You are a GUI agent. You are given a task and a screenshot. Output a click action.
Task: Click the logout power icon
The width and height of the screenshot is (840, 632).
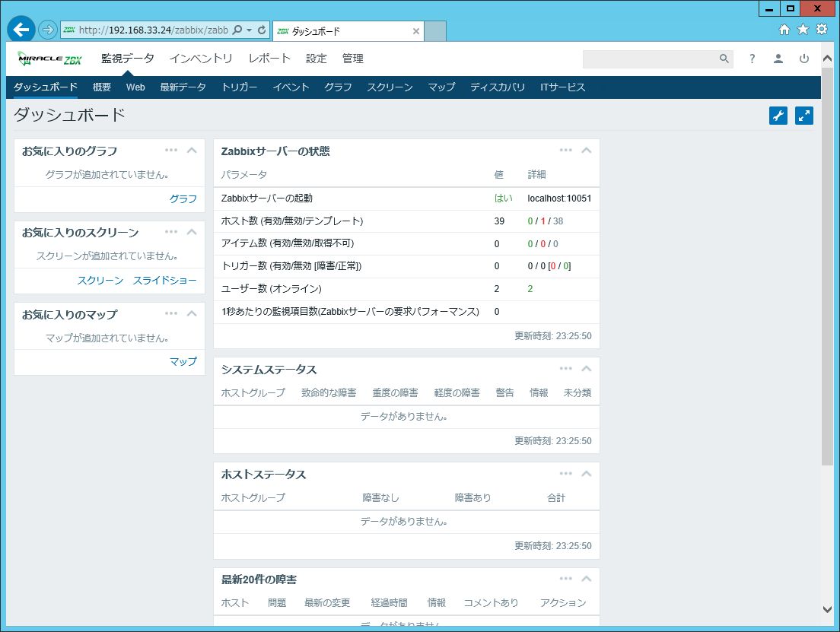803,59
